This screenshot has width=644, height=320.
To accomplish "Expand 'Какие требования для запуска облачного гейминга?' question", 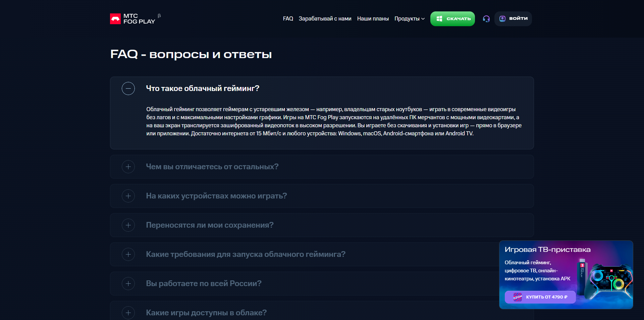I will 246,255.
